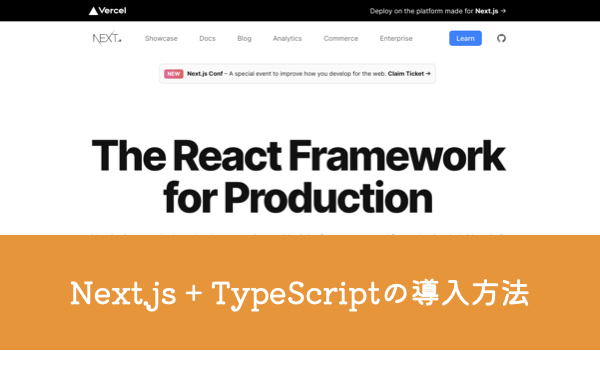Click the Vercel logo in the top bar
Viewport: 600px width, 370px height.
coord(108,11)
